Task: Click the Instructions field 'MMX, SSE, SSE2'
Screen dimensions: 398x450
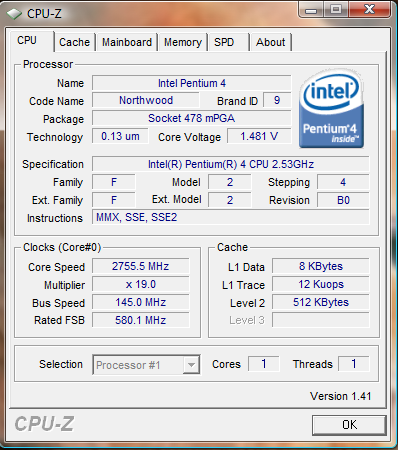Action: pyautogui.click(x=231, y=218)
